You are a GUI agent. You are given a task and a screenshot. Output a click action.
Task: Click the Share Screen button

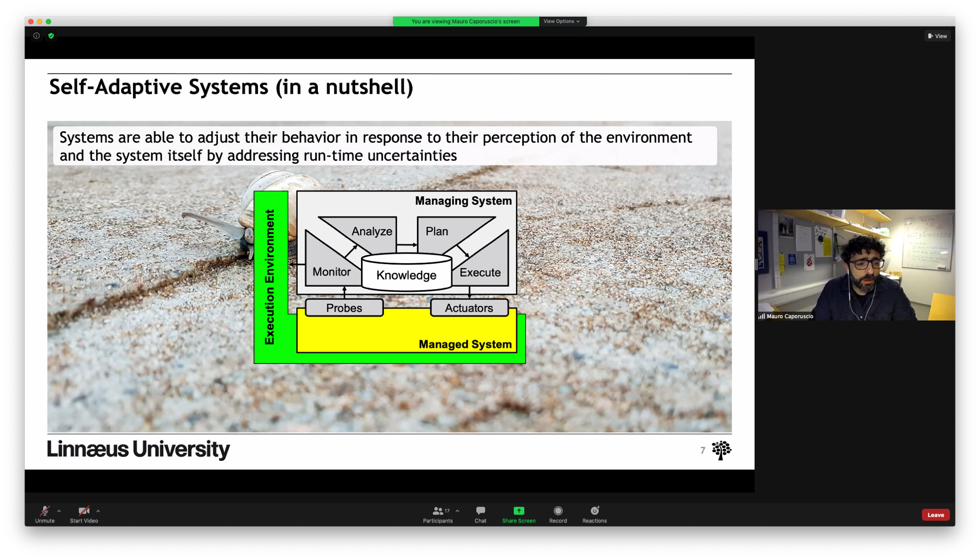[518, 514]
